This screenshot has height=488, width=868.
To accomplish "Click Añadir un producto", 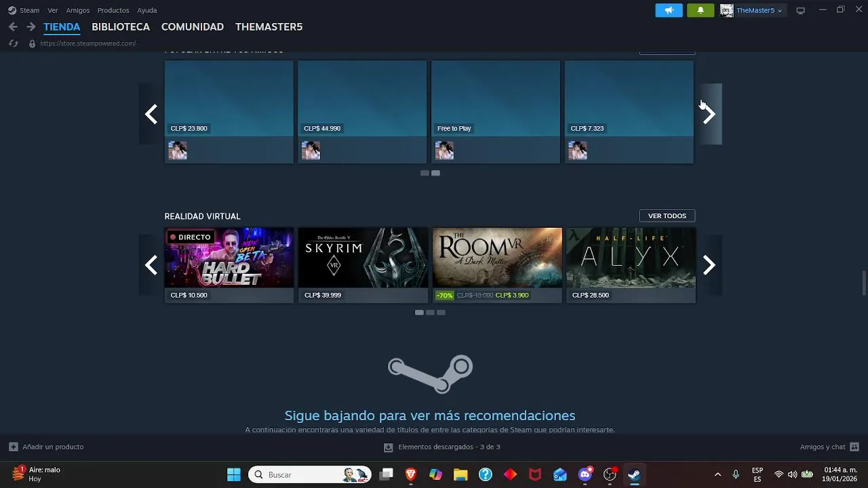I will pos(46,447).
